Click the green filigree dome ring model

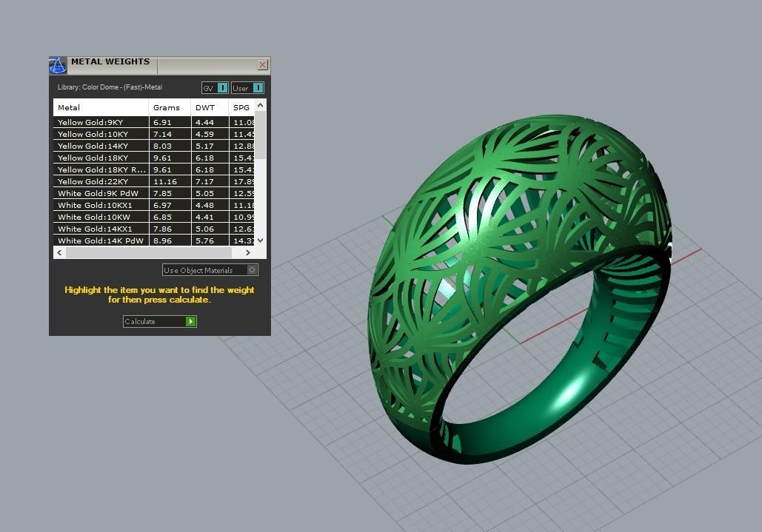520,289
